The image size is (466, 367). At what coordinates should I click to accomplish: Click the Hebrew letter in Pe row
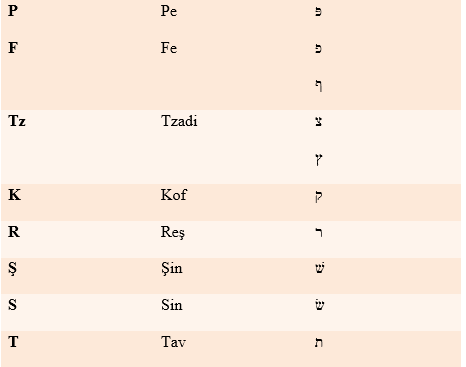click(x=318, y=12)
